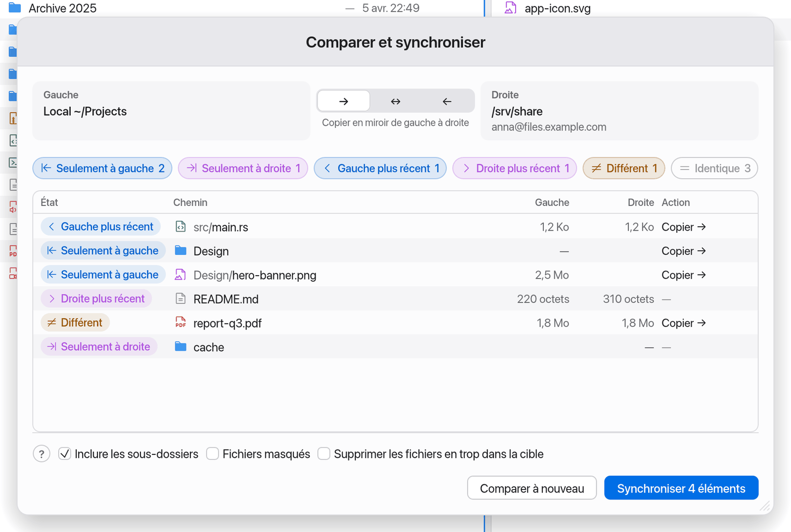Toggle the 'Seulement à gauche 2' filter

102,168
